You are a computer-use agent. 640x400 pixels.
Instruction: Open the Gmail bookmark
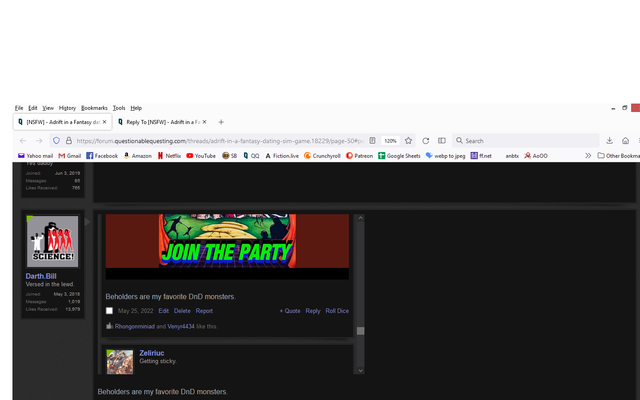tap(69, 156)
